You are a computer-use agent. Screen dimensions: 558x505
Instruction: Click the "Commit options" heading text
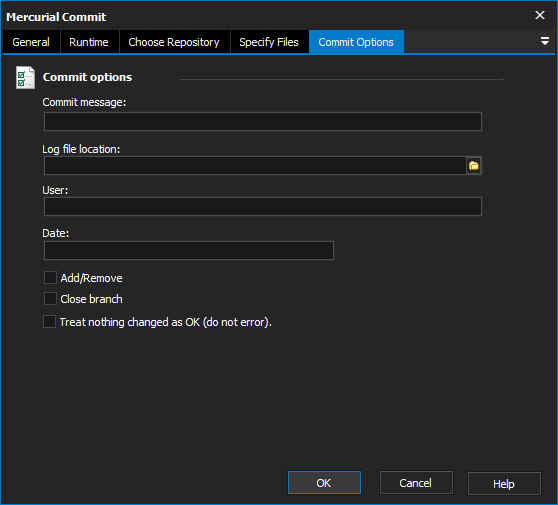[87, 77]
